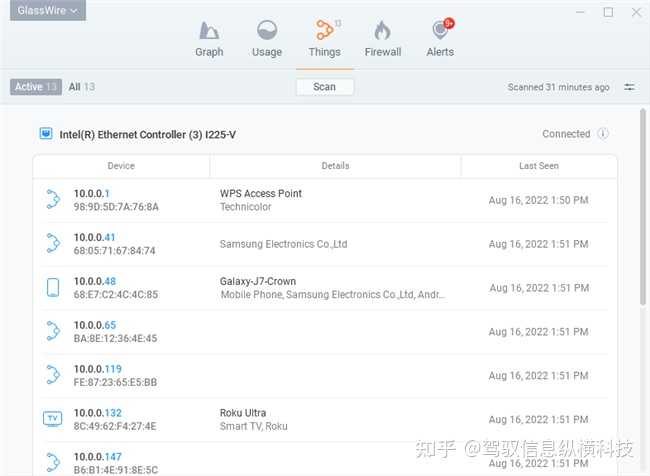The width and height of the screenshot is (650, 476).
Task: Click the Connected status label
Action: tap(566, 134)
